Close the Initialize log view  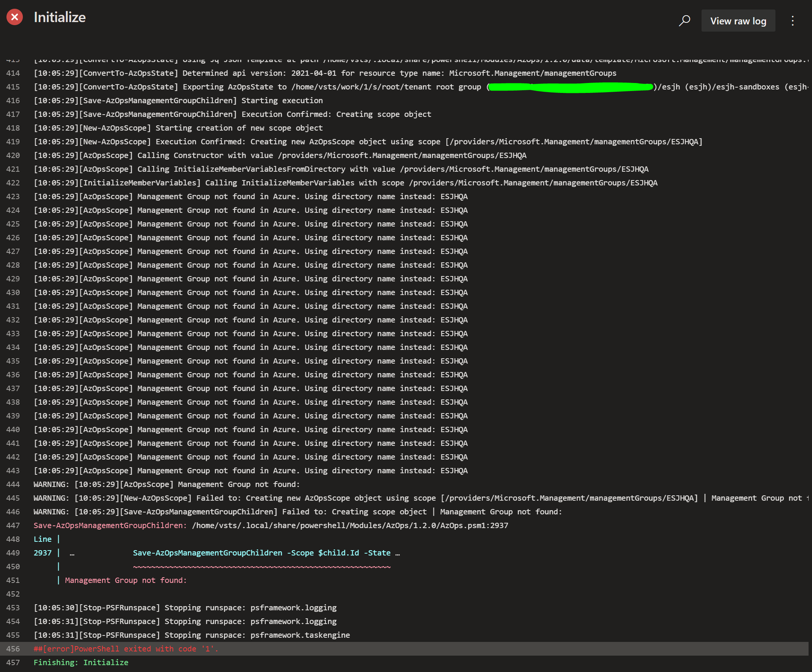pyautogui.click(x=14, y=17)
